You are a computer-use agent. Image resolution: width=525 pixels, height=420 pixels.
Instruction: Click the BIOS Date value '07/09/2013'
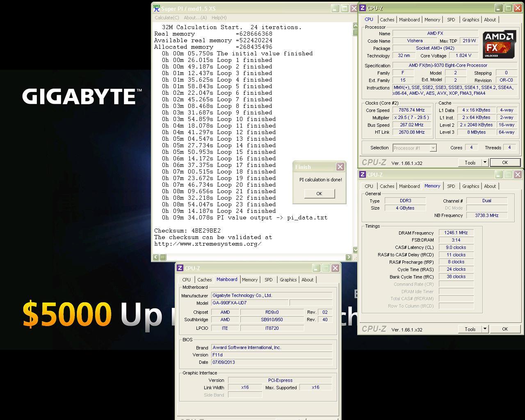272,362
